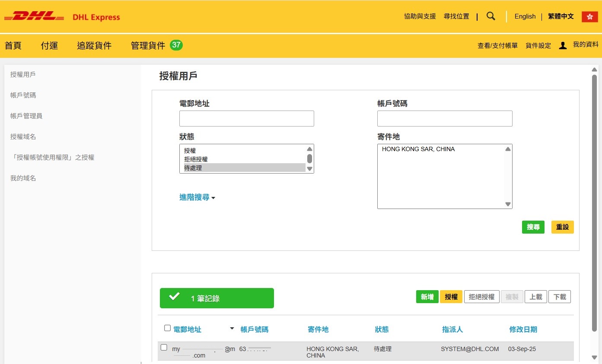Click the DHL Express logo
The height and width of the screenshot is (364, 602).
pyautogui.click(x=62, y=17)
